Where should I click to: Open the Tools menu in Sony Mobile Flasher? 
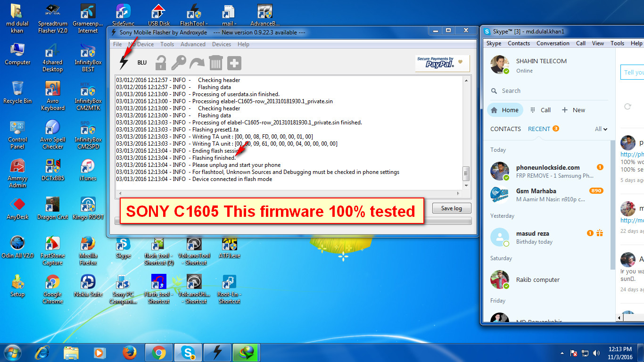tap(167, 44)
